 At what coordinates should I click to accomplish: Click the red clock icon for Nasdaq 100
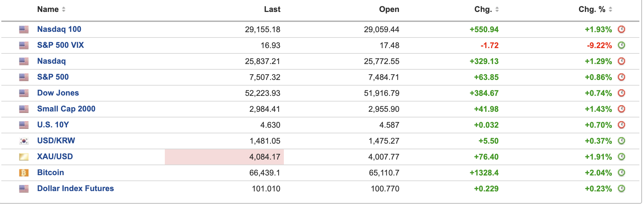[x=621, y=29]
